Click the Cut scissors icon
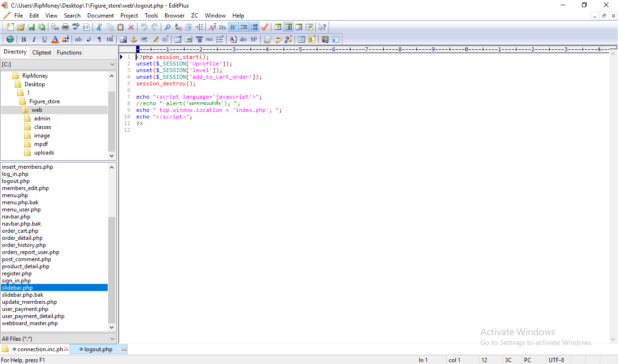The height and width of the screenshot is (364, 618). [99, 27]
